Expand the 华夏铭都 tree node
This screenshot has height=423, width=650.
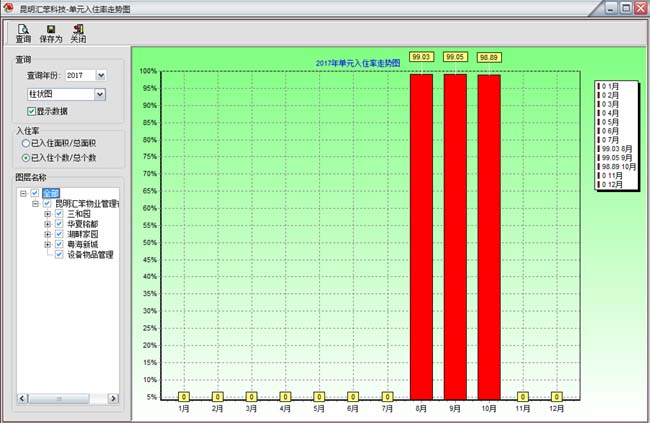(48, 224)
